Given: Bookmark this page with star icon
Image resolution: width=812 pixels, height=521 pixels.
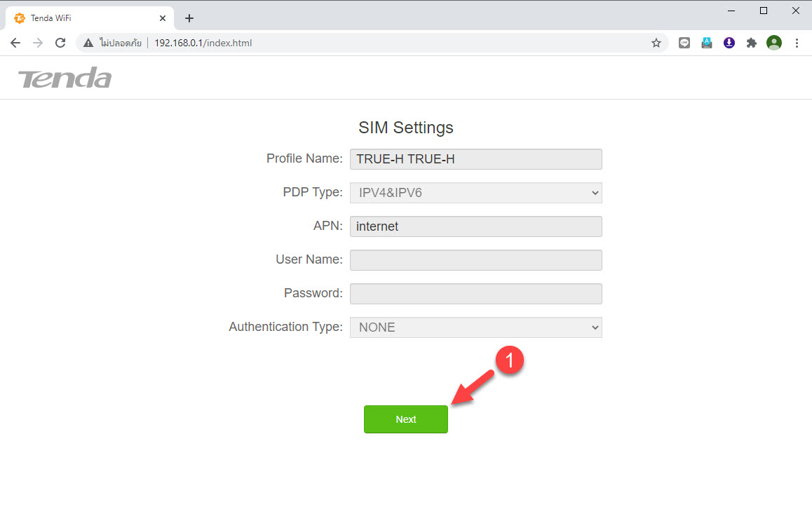Looking at the screenshot, I should pos(656,43).
